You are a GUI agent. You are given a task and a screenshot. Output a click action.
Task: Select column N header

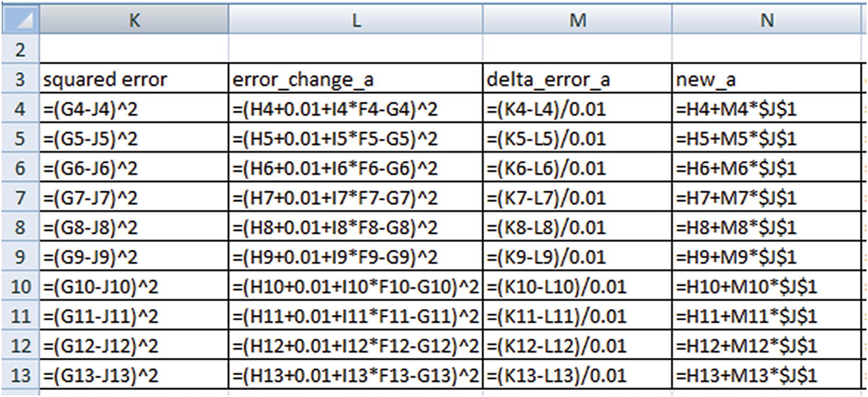click(x=766, y=20)
